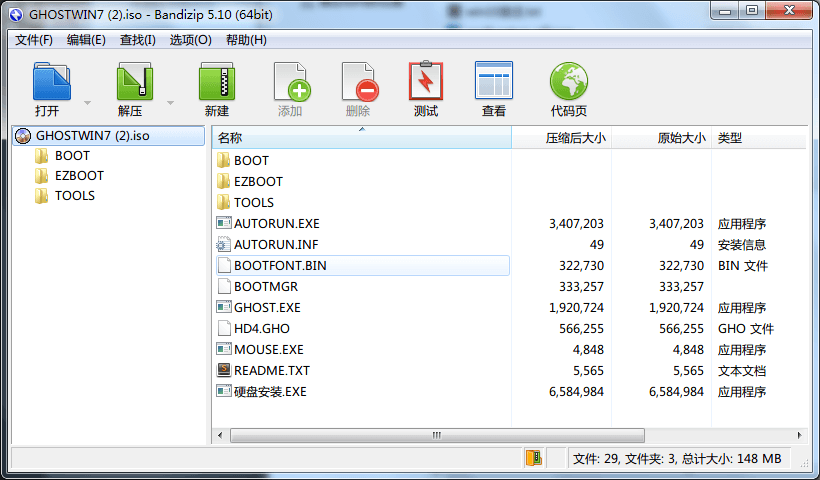Select EZBOOT folder in the tree
The width and height of the screenshot is (820, 480).
[x=79, y=175]
